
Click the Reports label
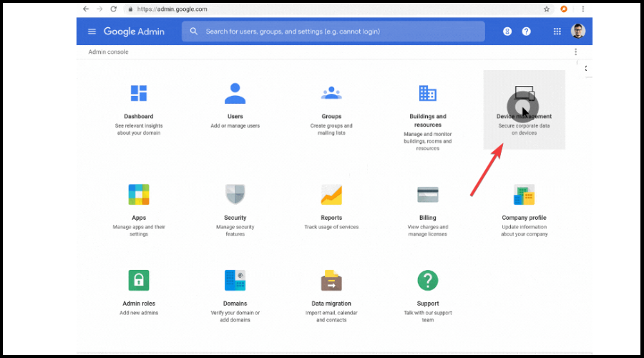331,218
